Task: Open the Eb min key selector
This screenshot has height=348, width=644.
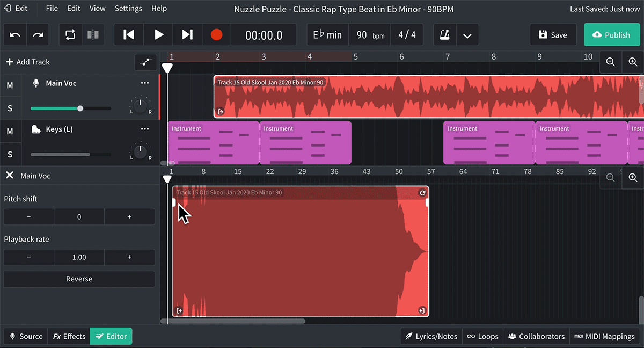Action: [x=327, y=34]
